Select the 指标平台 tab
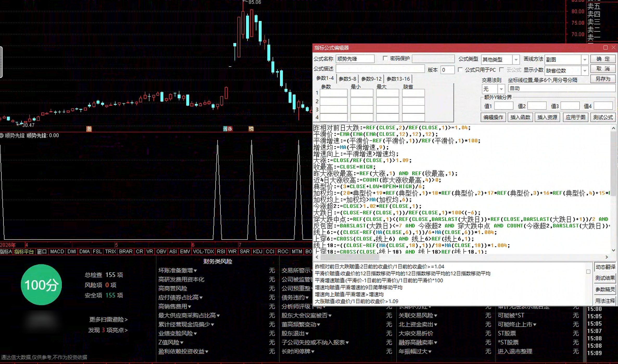 point(24,252)
